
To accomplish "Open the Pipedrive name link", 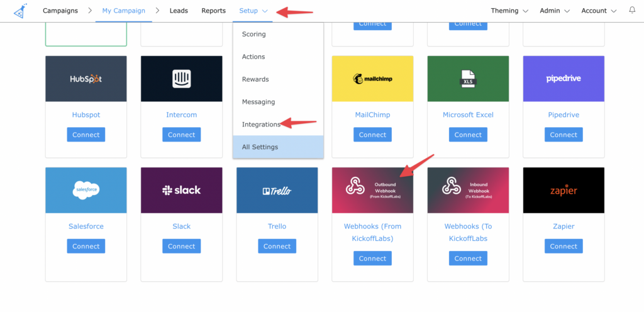I will pyautogui.click(x=563, y=115).
